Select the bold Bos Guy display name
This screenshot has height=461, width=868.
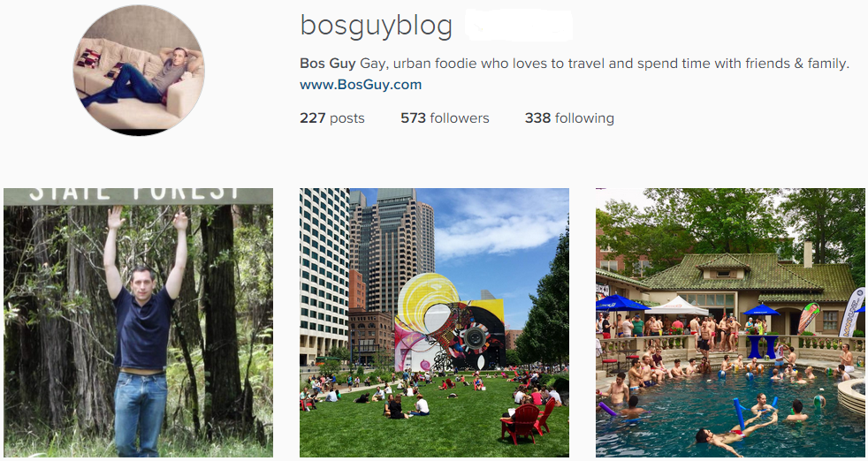(327, 64)
